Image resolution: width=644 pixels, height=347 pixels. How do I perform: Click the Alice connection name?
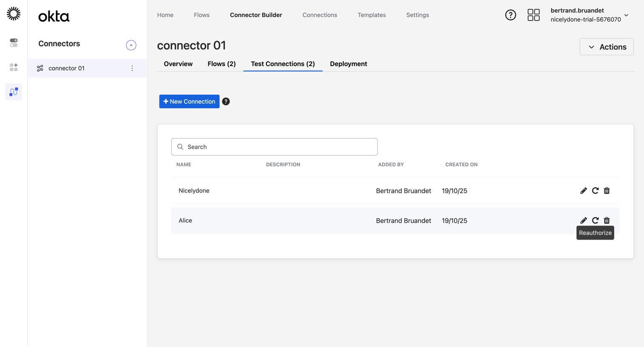[x=185, y=220]
